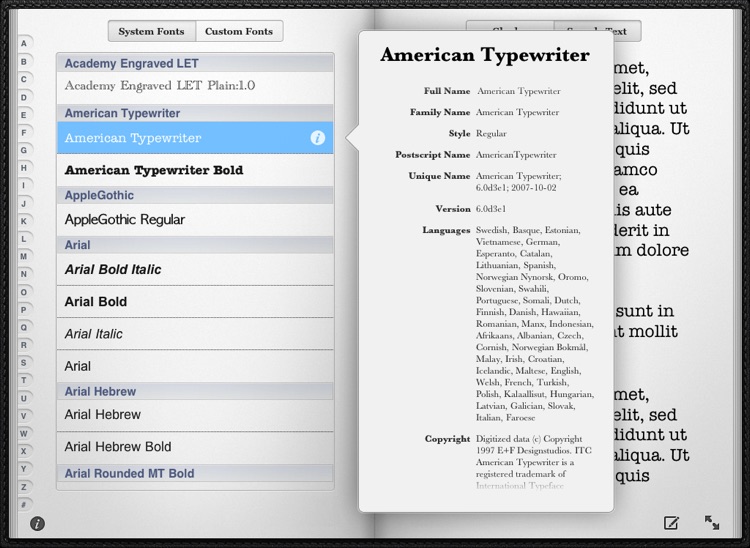Click the Full Name label
The image size is (750, 548).
pyautogui.click(x=447, y=91)
